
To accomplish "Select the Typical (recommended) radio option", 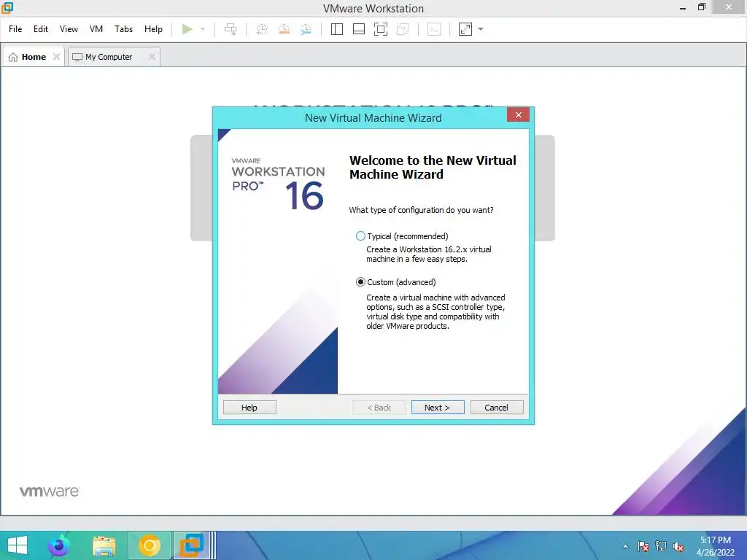I will click(x=360, y=236).
